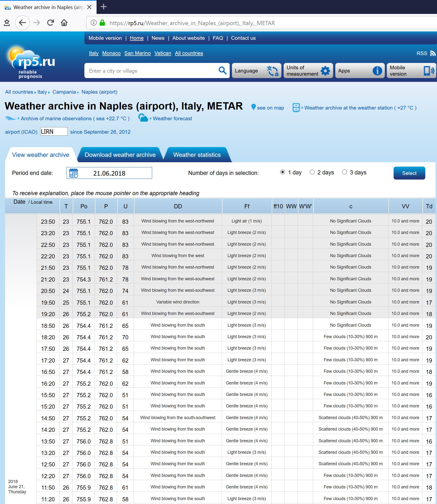Click the city or village search field
Image resolution: width=437 pixels, height=504 pixels.
[x=151, y=71]
